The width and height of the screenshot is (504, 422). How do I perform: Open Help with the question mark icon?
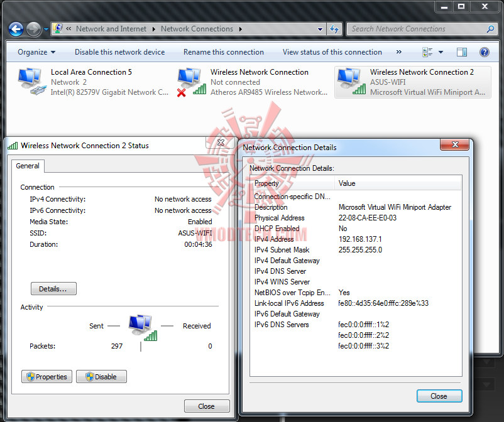tap(484, 52)
